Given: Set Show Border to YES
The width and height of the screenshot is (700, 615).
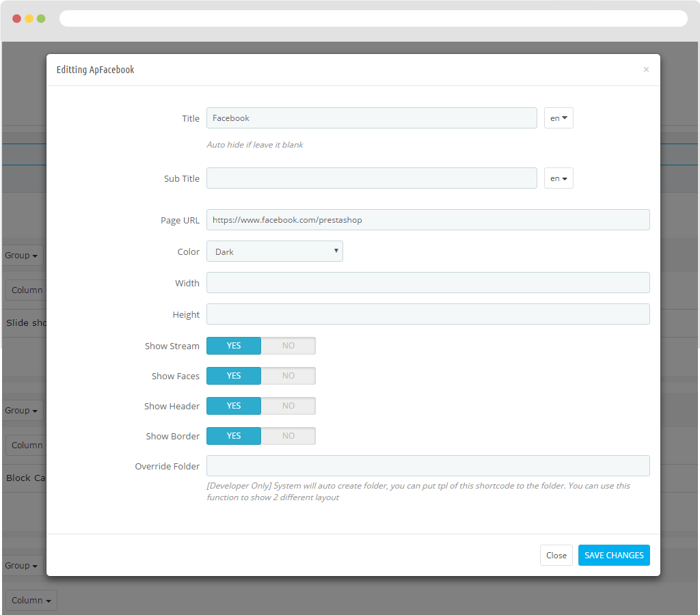Looking at the screenshot, I should tap(234, 435).
